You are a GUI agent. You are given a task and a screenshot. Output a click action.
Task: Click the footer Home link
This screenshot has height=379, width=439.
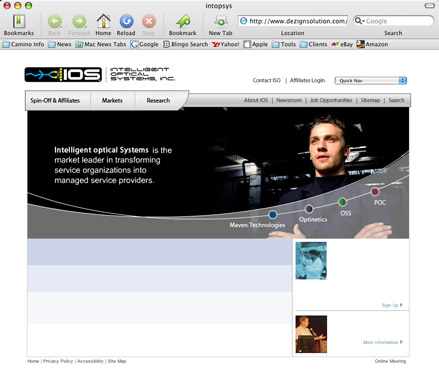(33, 361)
